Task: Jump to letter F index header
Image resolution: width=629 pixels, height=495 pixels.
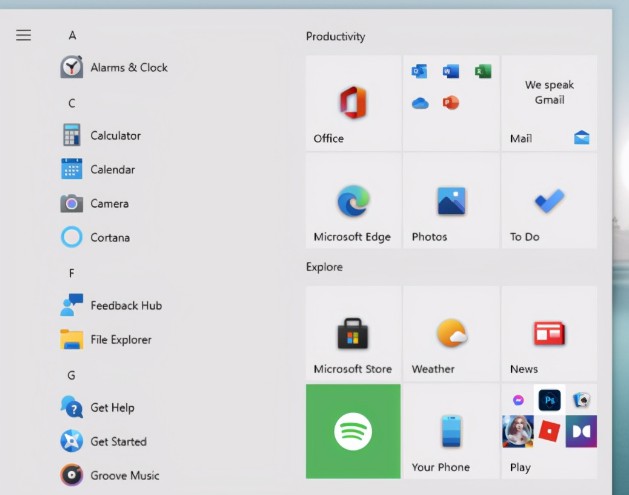Action: [x=72, y=274]
